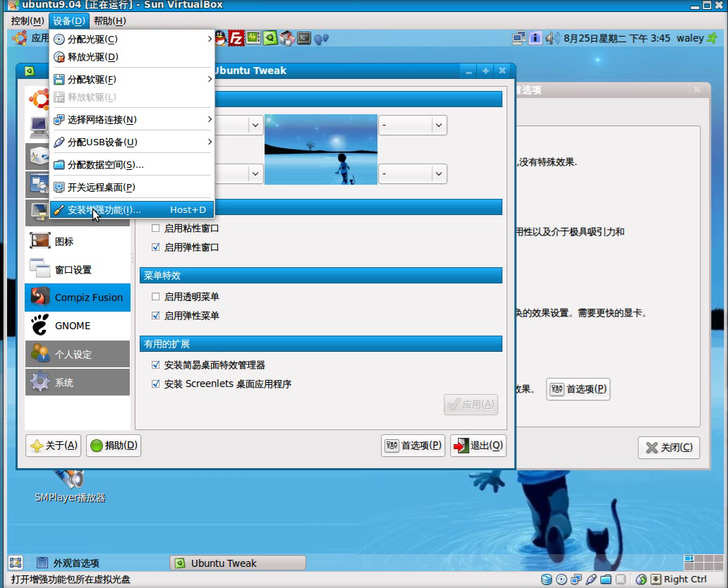Click the green Ubuntu Tweak launcher in top panel
Viewport: 728px width, 588px height.
[269, 37]
